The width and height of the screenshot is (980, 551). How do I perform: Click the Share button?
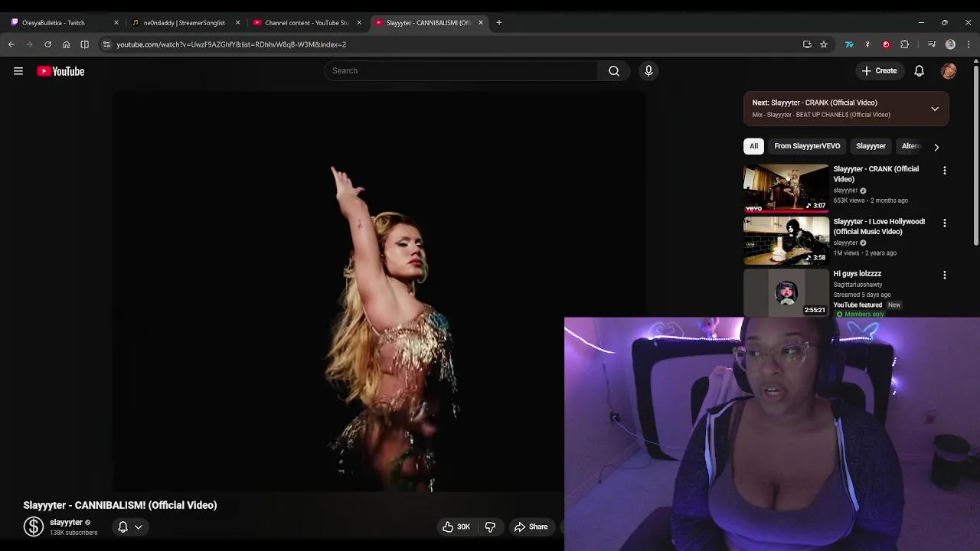click(531, 527)
